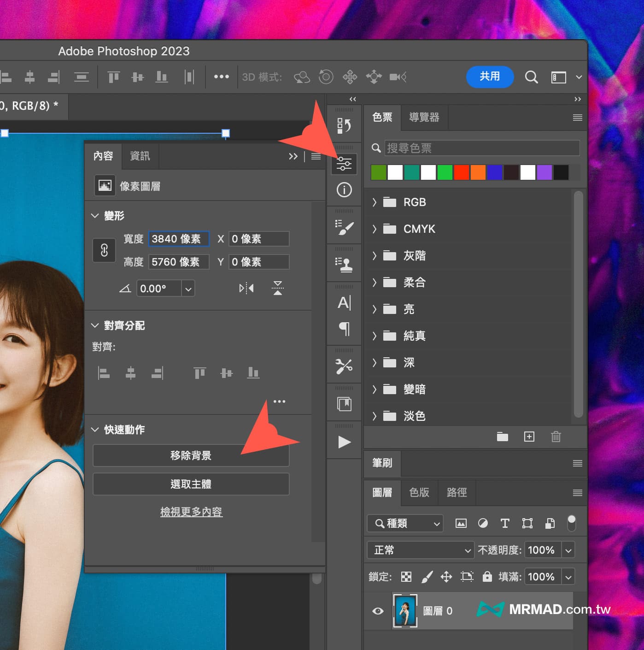
Task: Click the 選取主體 button
Action: pos(191,484)
